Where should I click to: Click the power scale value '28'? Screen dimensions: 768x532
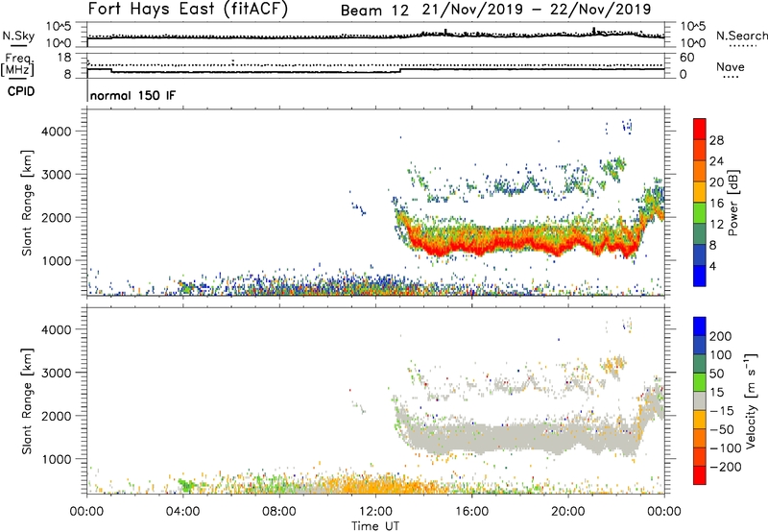[716, 140]
